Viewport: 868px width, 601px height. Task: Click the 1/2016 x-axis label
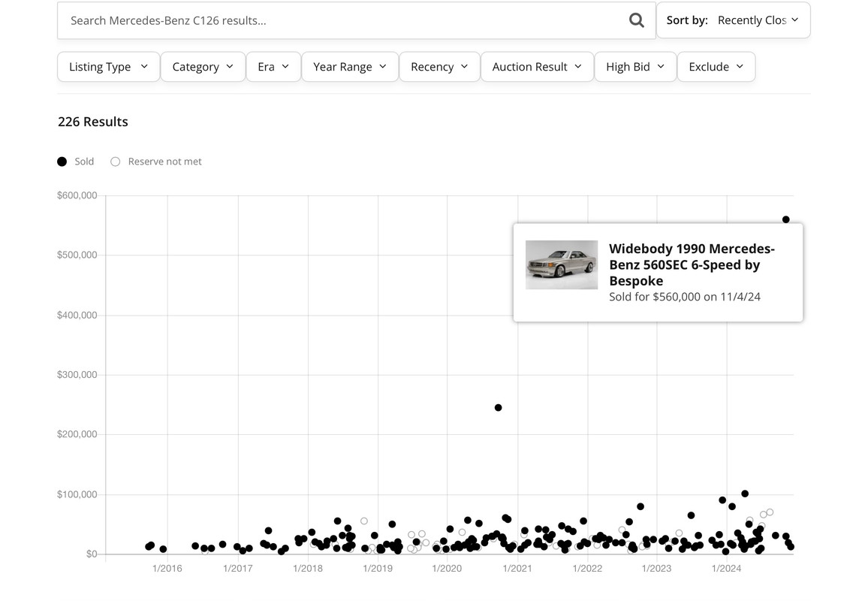pyautogui.click(x=167, y=568)
